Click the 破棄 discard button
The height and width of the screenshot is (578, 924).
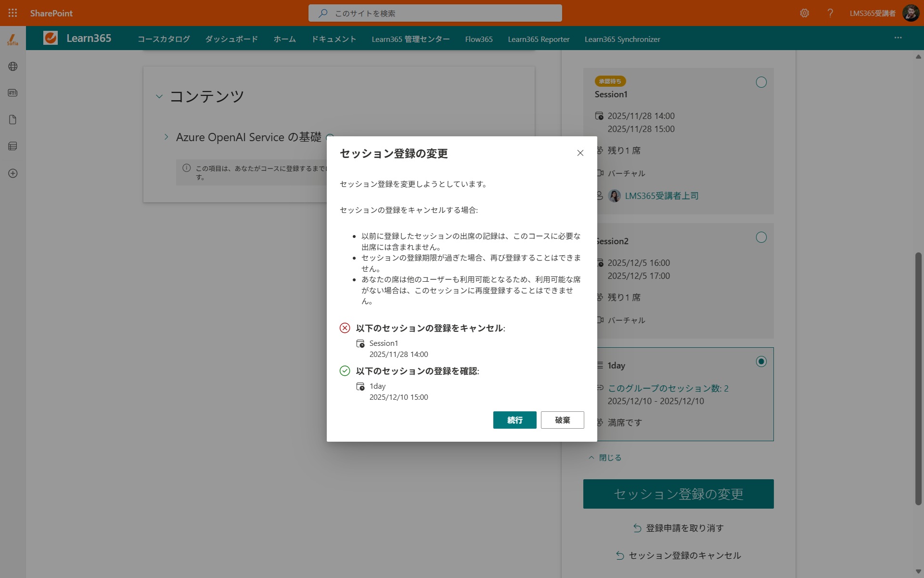pyautogui.click(x=562, y=420)
